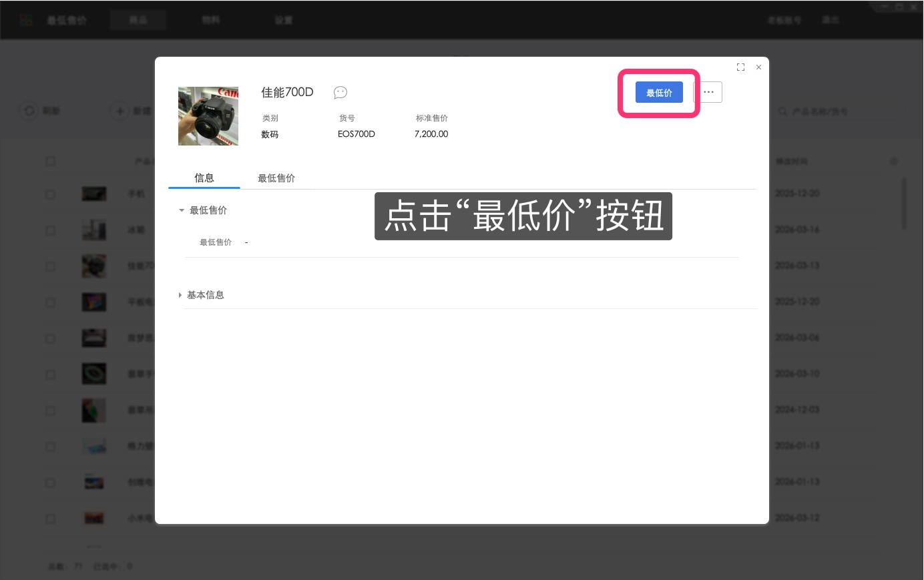Image resolution: width=924 pixels, height=580 pixels.
Task: Open the 设置 tab in the main window
Action: pyautogui.click(x=284, y=20)
